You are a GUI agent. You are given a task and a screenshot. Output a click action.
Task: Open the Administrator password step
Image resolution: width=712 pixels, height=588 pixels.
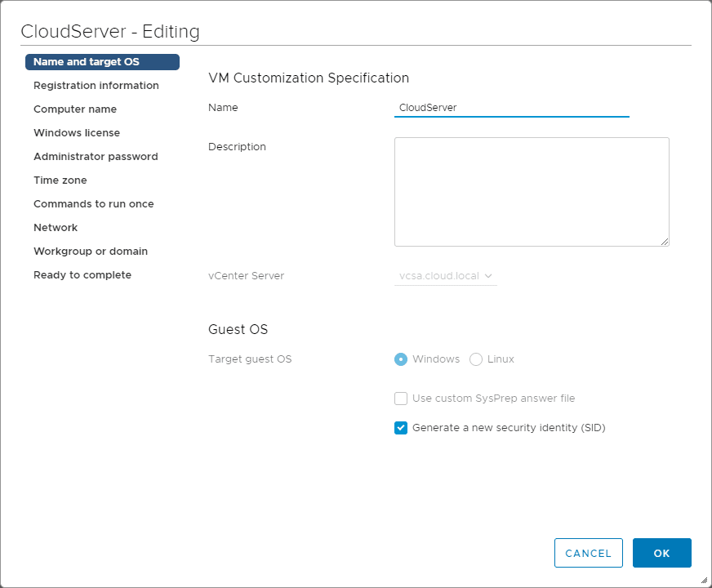click(96, 157)
